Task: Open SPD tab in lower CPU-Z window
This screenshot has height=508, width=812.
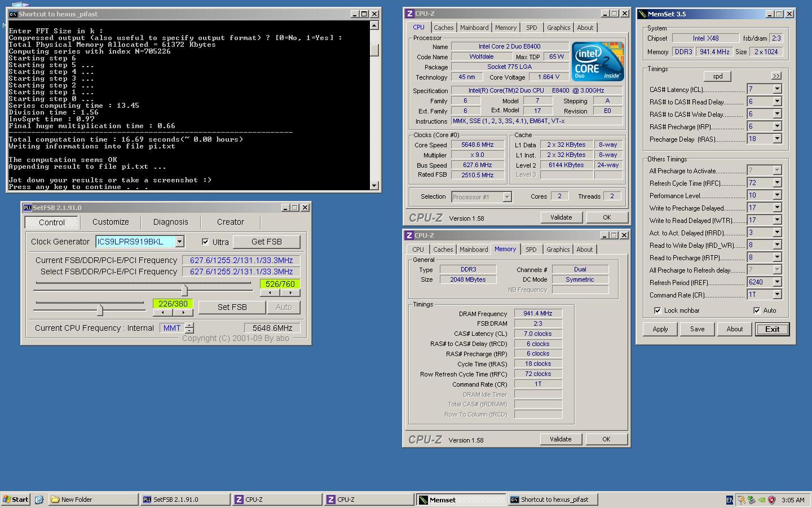Action: 531,249
